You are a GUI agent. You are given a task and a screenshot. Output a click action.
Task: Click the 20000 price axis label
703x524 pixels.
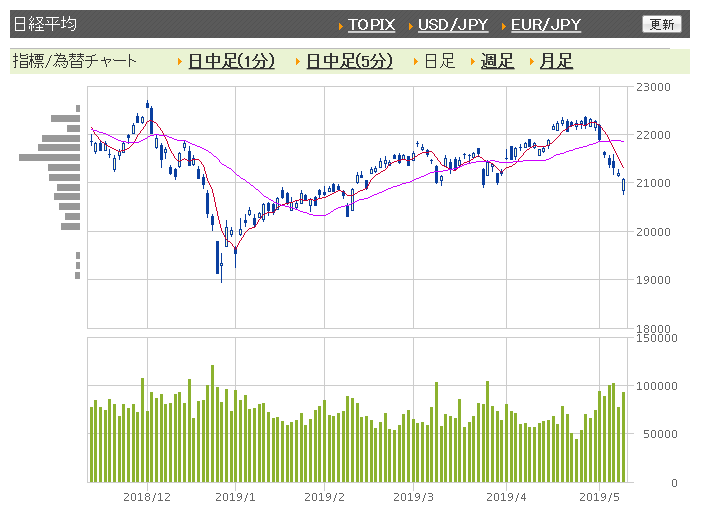(653, 232)
